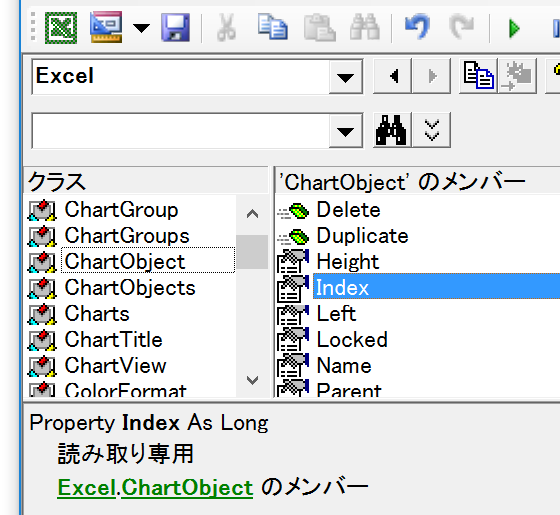Click the Go Forward right arrow button

[x=431, y=76]
